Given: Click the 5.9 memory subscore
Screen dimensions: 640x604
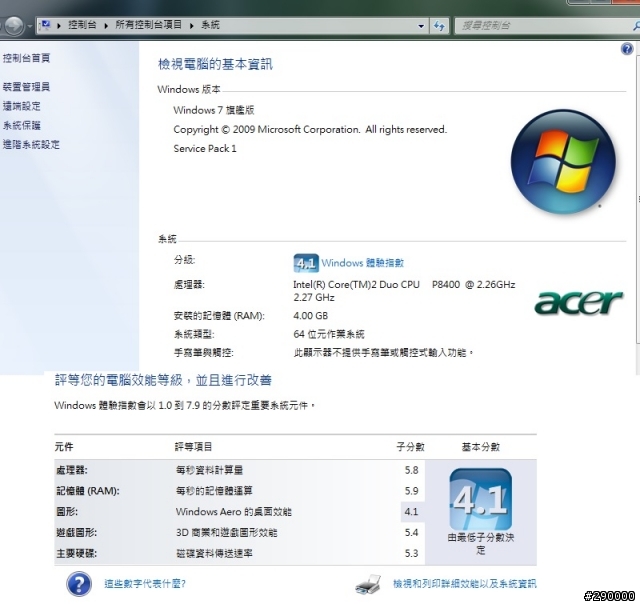Looking at the screenshot, I should [411, 491].
